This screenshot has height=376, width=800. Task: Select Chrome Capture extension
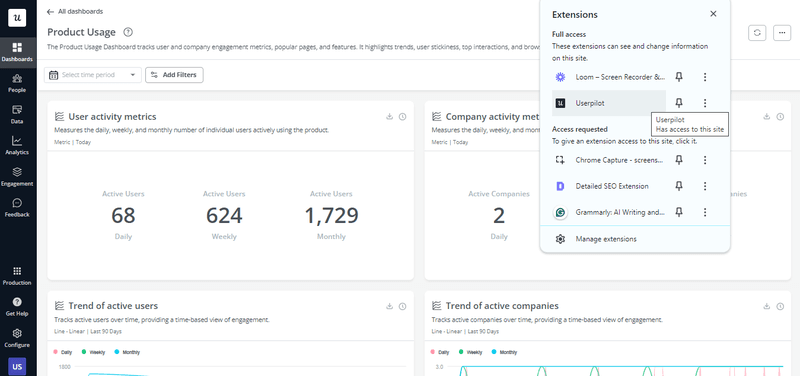pos(609,160)
